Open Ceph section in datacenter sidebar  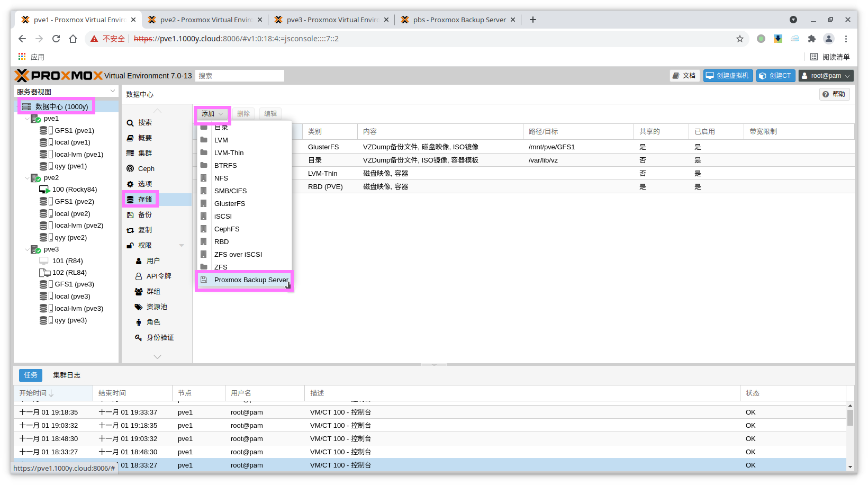tap(146, 168)
